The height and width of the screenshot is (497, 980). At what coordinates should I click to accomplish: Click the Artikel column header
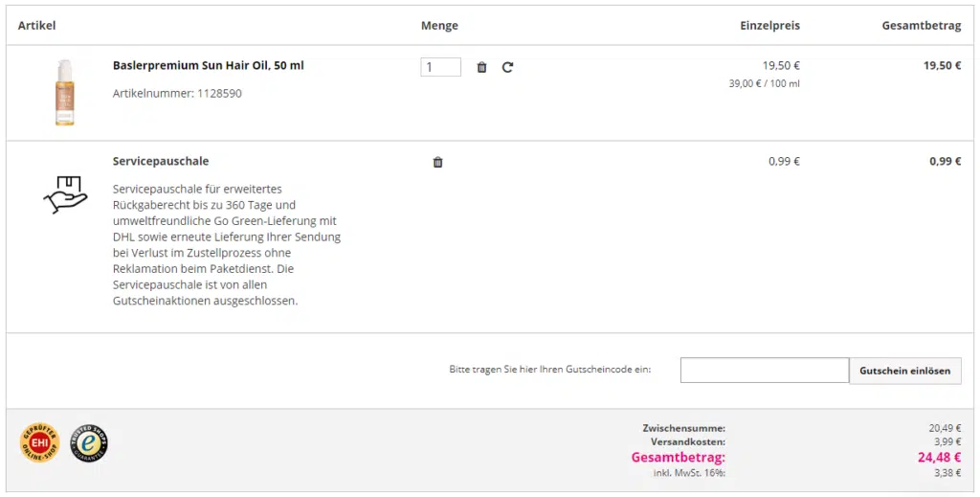[x=37, y=25]
